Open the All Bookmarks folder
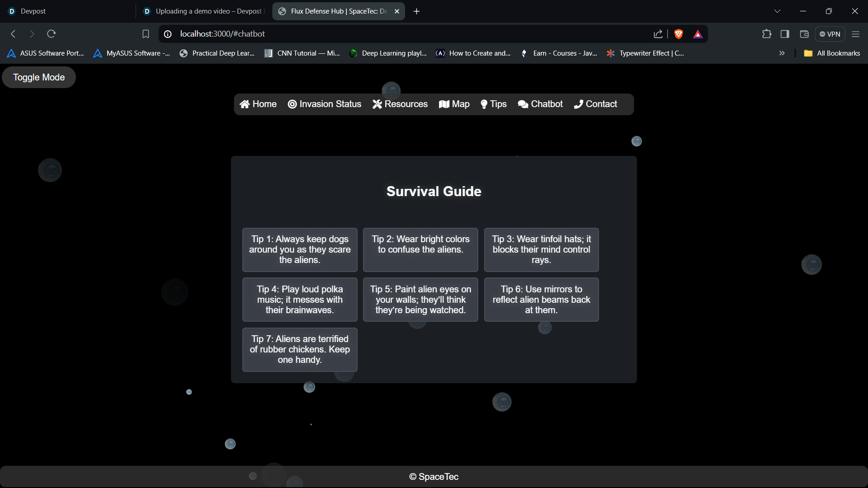Viewport: 868px width, 488px height. click(832, 53)
